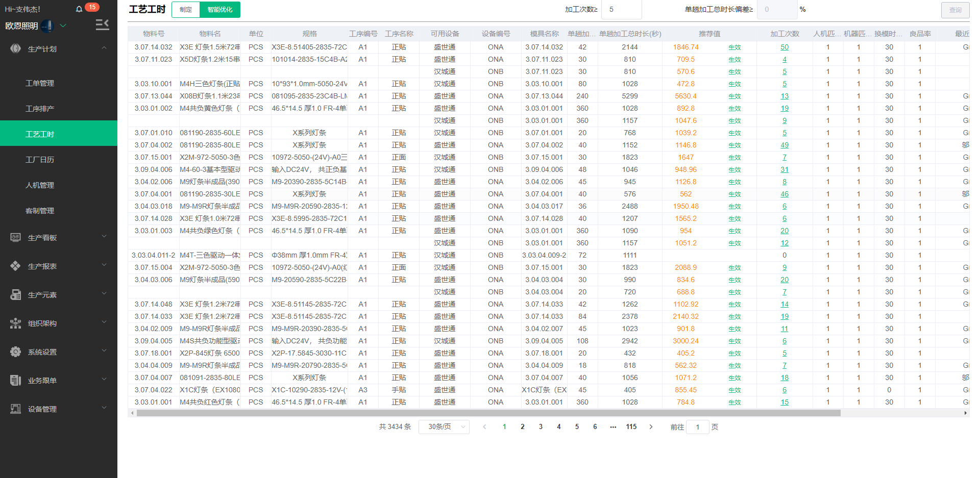Click recommended value 1846.74
Image resolution: width=980 pixels, height=478 pixels.
coord(685,47)
